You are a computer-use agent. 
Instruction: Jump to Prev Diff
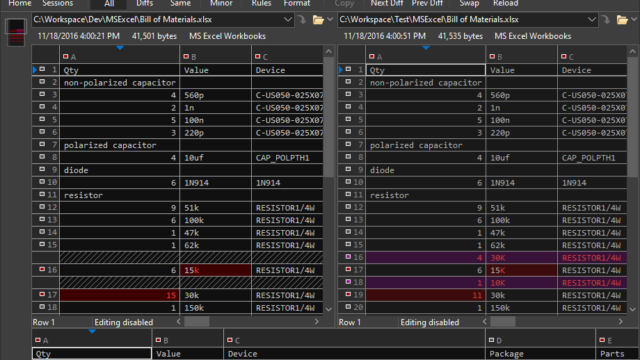coord(427,4)
